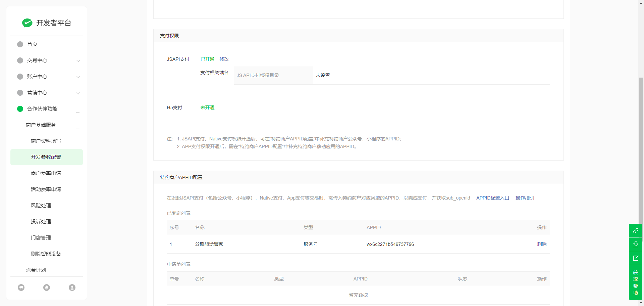Screen dimensions: 644x306
Task: Open 投诉处理 menu item
Action: pos(41,222)
